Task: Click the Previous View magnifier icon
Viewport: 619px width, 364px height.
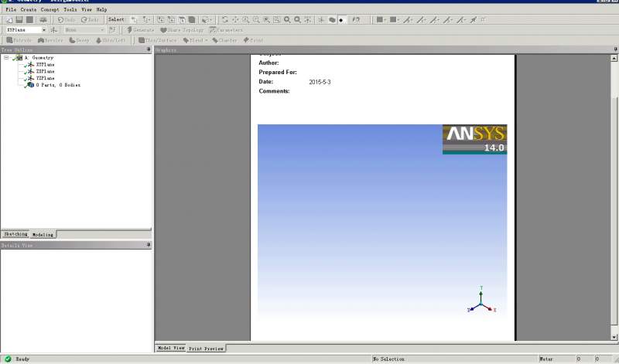Action: (x=287, y=20)
